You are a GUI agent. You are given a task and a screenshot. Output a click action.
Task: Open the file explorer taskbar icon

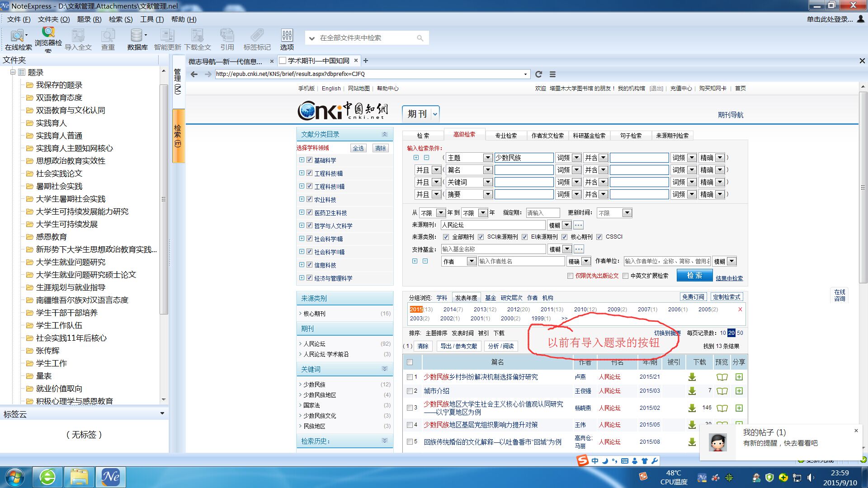point(79,477)
